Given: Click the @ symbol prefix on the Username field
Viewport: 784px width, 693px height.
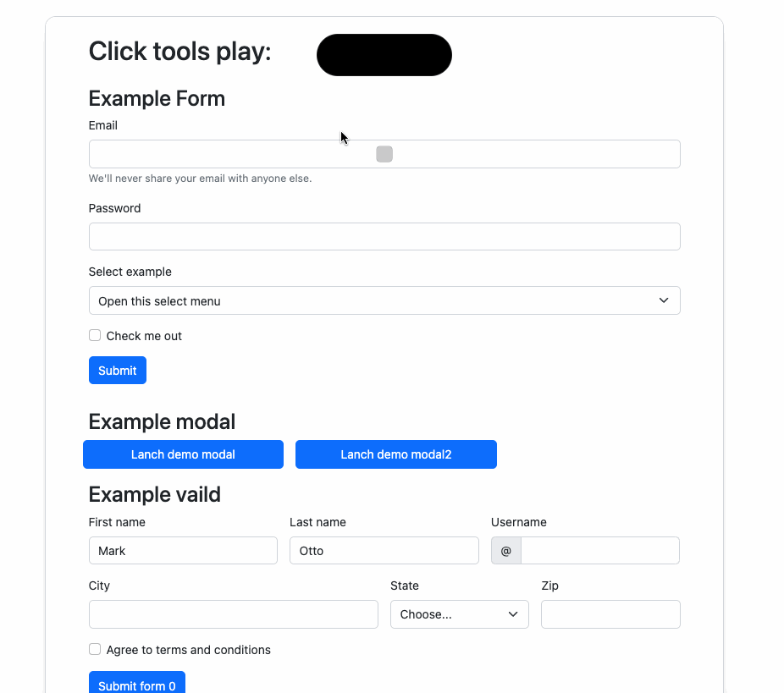Looking at the screenshot, I should coord(505,550).
